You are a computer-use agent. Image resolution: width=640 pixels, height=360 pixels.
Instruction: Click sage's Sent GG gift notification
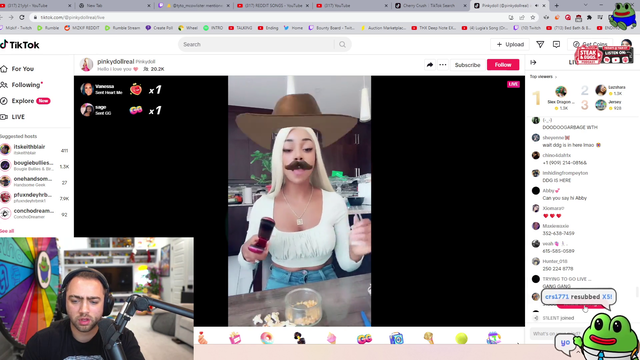point(121,110)
